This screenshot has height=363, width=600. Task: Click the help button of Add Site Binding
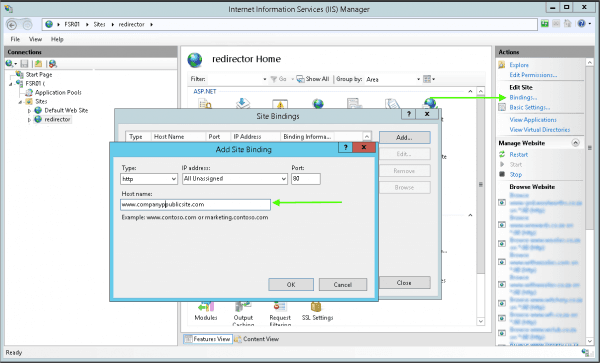[346, 148]
